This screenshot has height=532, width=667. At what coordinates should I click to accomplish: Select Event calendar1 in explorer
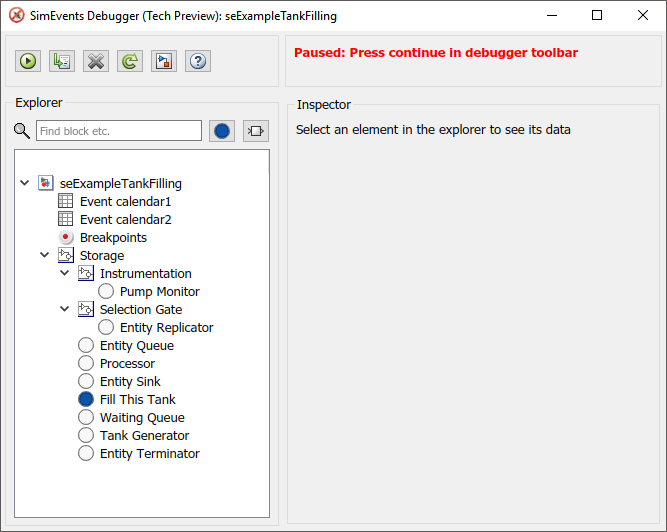[125, 202]
